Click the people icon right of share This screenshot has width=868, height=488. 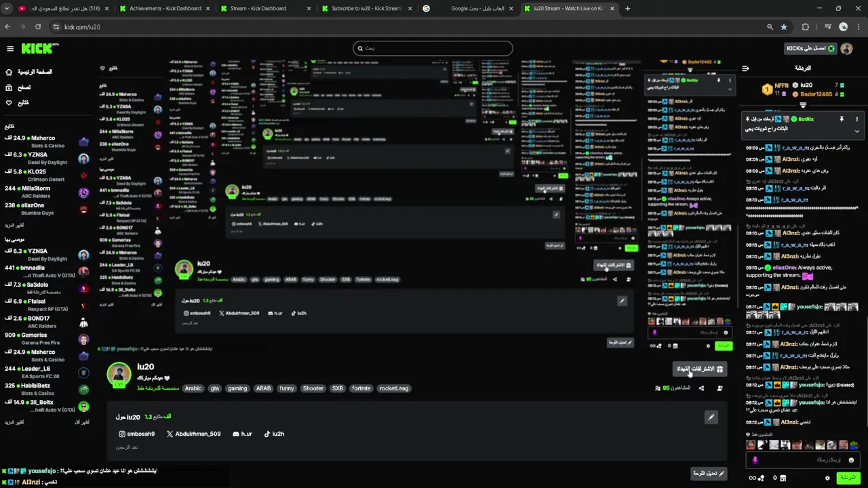point(719,388)
